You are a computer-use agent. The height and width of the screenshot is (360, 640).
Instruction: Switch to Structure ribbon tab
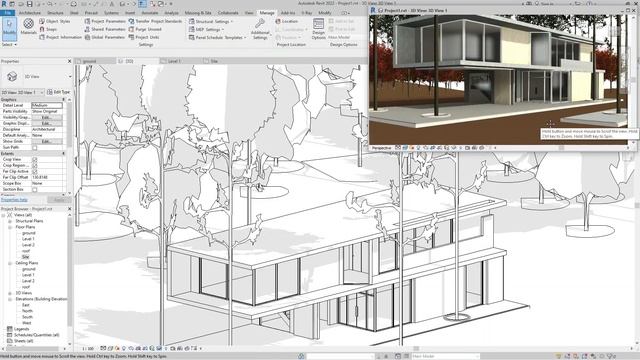point(55,13)
